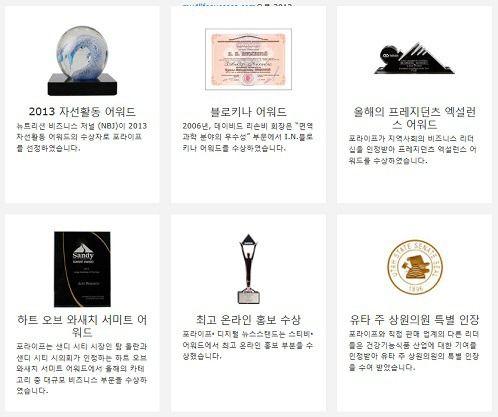Click the Utah senate special seal description

[x=414, y=351]
